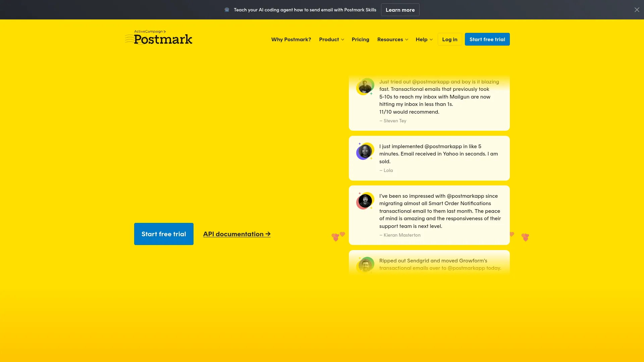The width and height of the screenshot is (644, 362).
Task: Click the Kieran Masterton attribution text
Action: click(x=400, y=235)
